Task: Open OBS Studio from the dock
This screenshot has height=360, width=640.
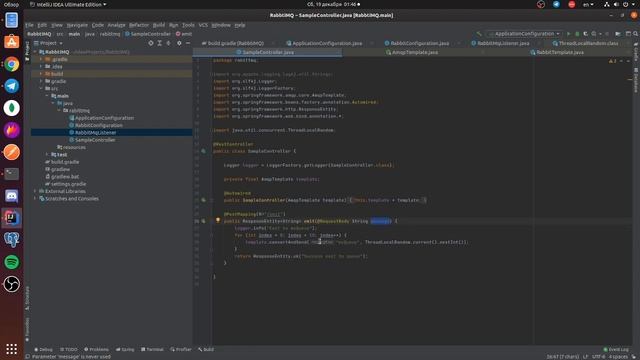Action: click(11, 284)
